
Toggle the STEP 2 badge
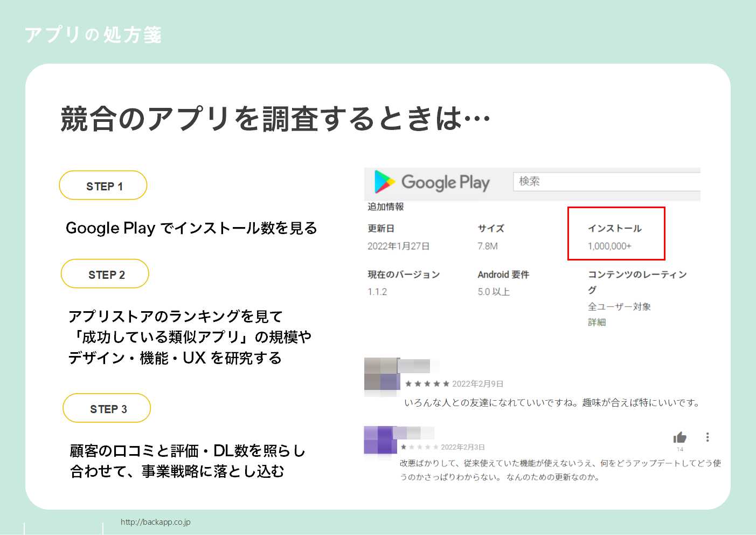point(105,274)
